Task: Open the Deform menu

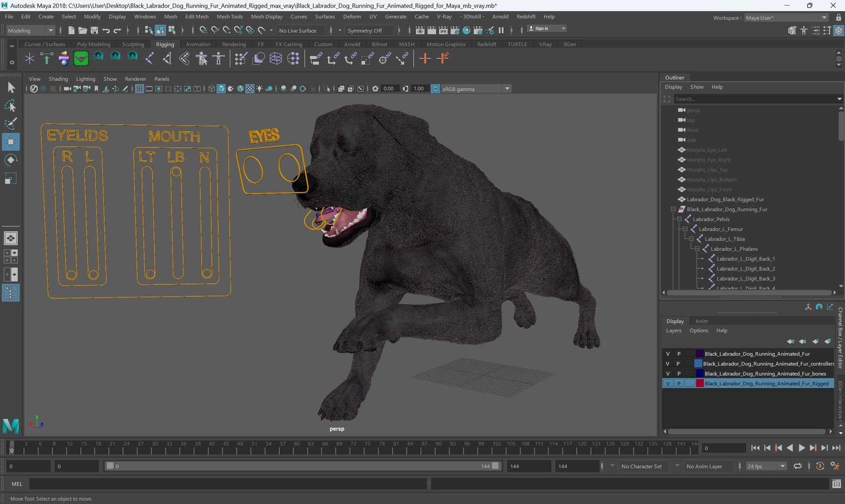Action: (352, 16)
